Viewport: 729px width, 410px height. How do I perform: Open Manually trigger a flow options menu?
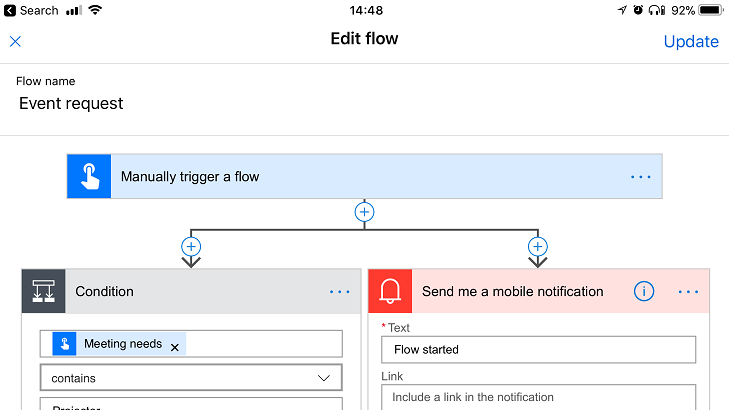(x=640, y=177)
